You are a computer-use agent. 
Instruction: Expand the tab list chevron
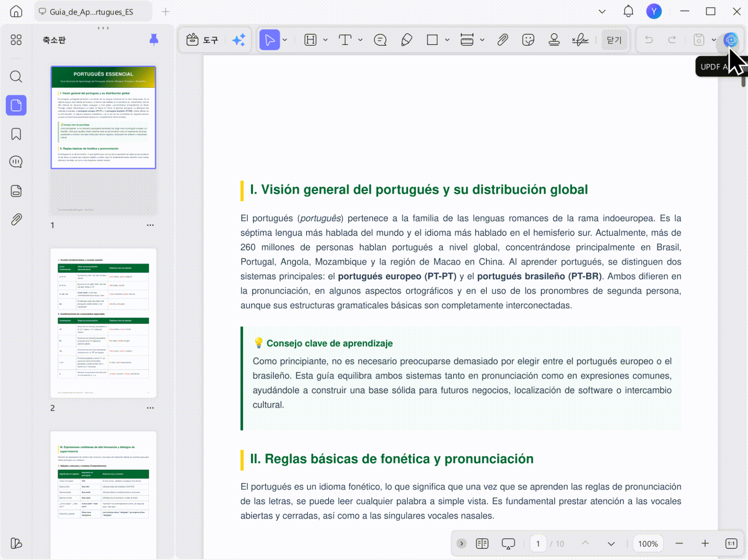[602, 11]
